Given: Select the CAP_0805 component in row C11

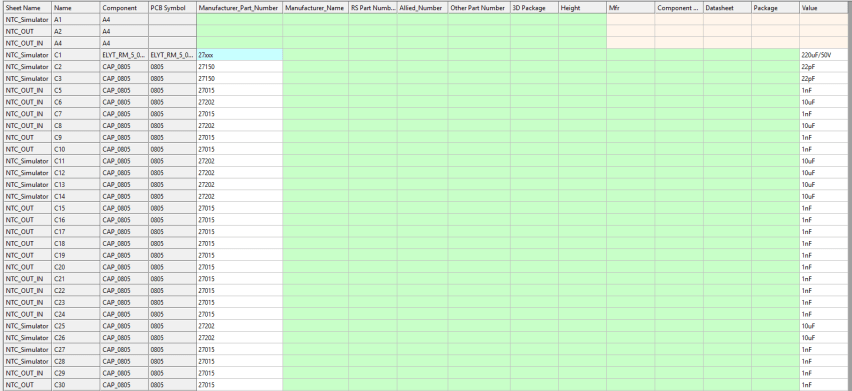Looking at the screenshot, I should 124,161.
